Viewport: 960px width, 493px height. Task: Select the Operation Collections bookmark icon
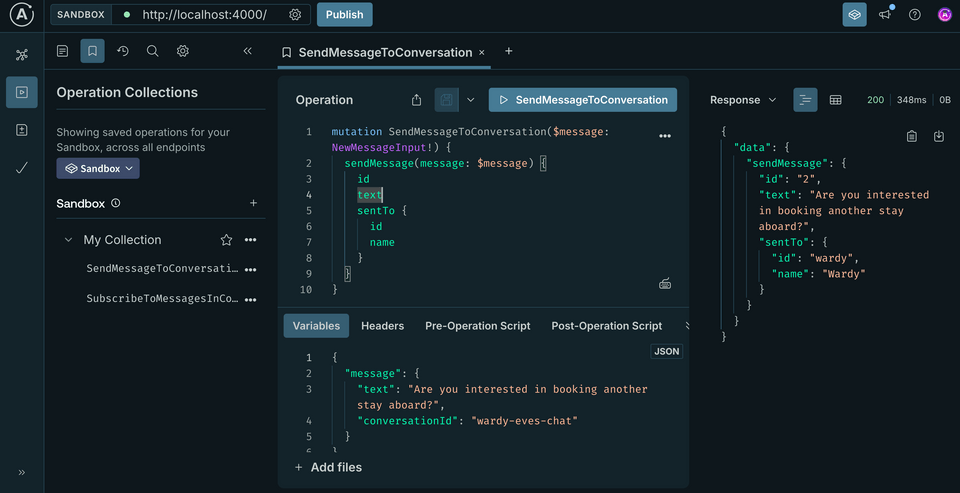[x=92, y=51]
